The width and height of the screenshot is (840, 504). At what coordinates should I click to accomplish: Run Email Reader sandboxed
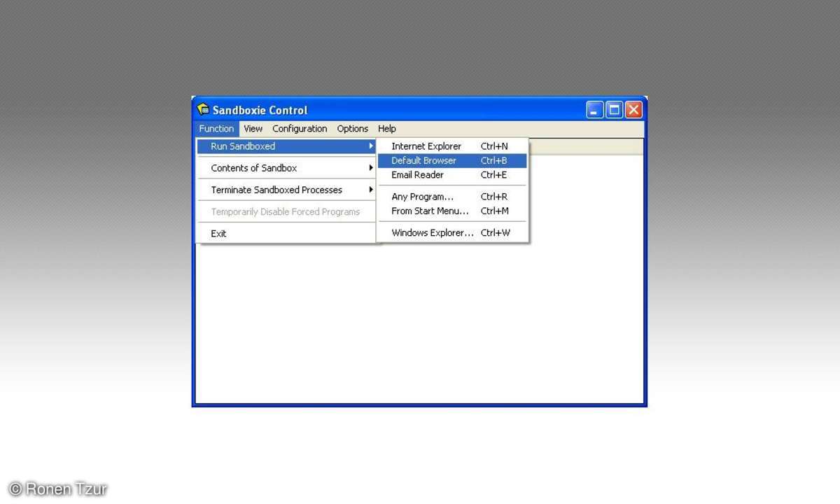452,175
